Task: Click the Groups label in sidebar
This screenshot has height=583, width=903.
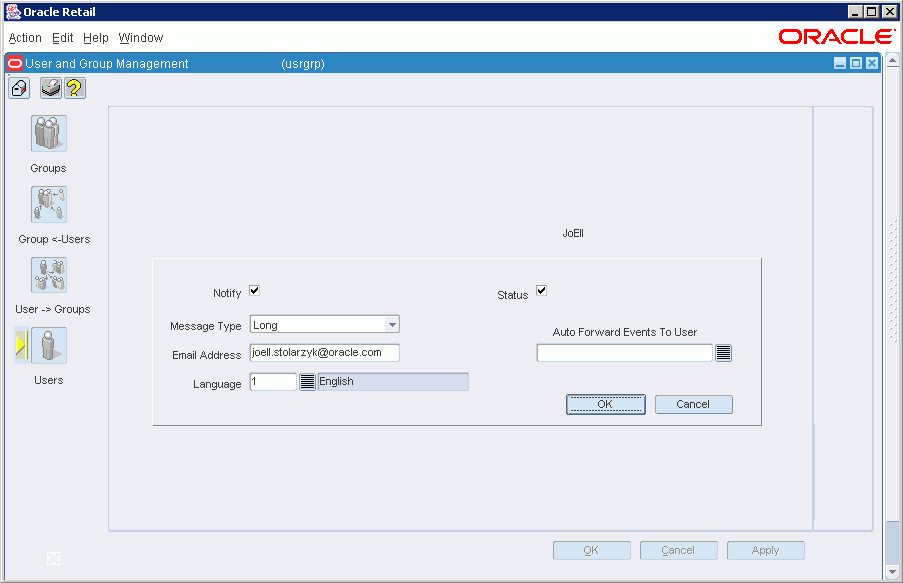Action: [48, 168]
